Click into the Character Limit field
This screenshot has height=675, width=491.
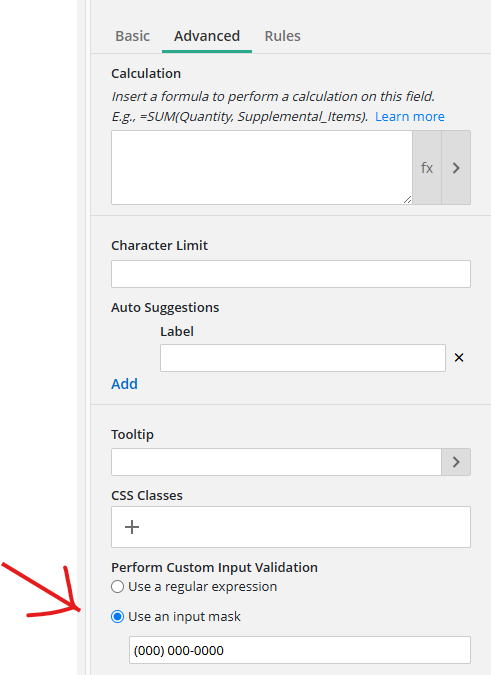tap(291, 274)
